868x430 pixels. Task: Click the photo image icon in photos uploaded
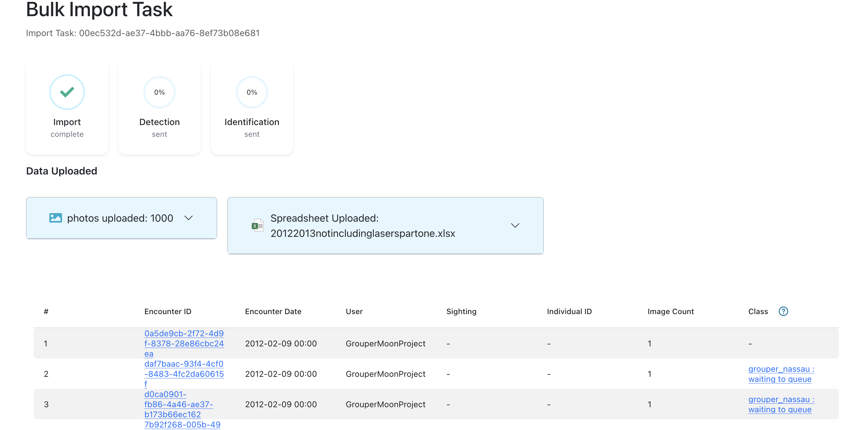[55, 218]
